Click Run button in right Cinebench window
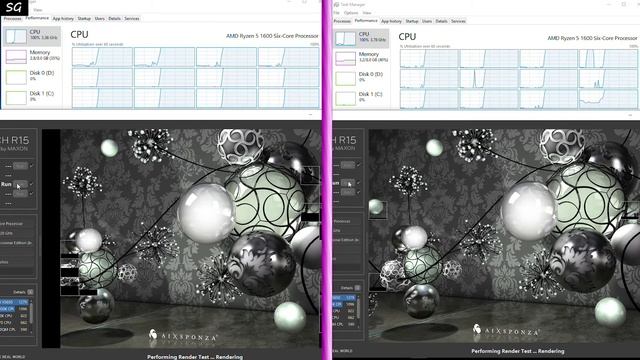Screen dimensions: 640x360 (348, 183)
